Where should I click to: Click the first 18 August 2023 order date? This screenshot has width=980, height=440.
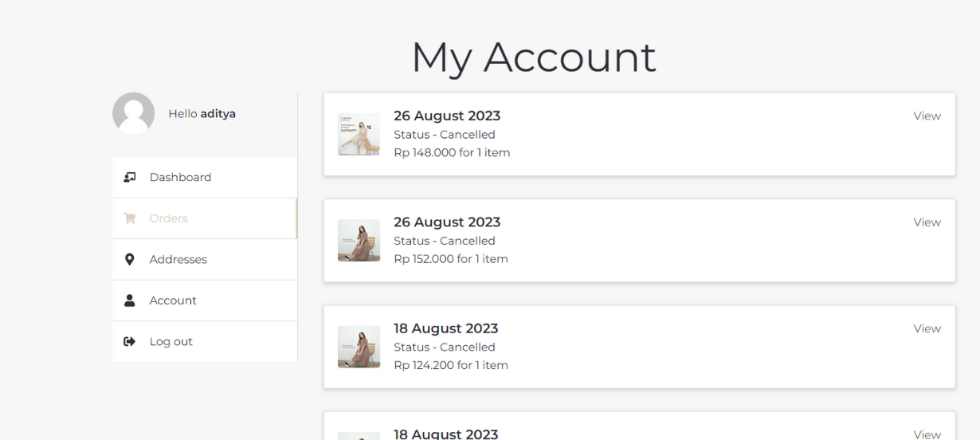tap(445, 328)
